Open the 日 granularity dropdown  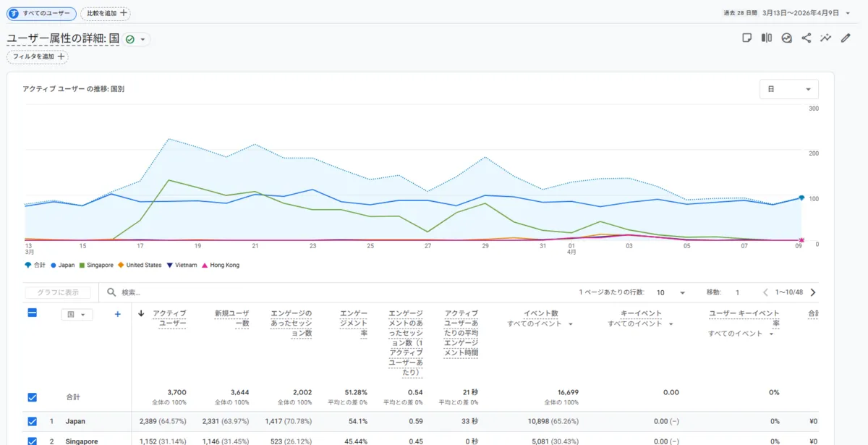788,89
